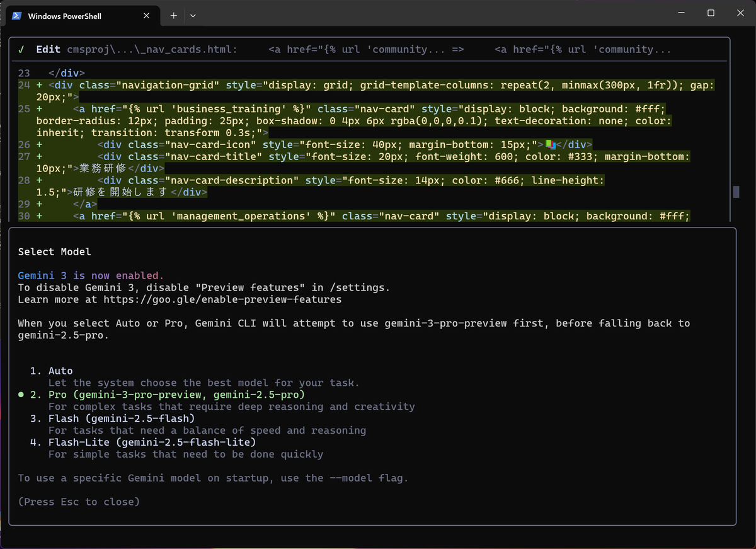
Task: Open a new terminal tab with the plus icon
Action: tap(173, 15)
